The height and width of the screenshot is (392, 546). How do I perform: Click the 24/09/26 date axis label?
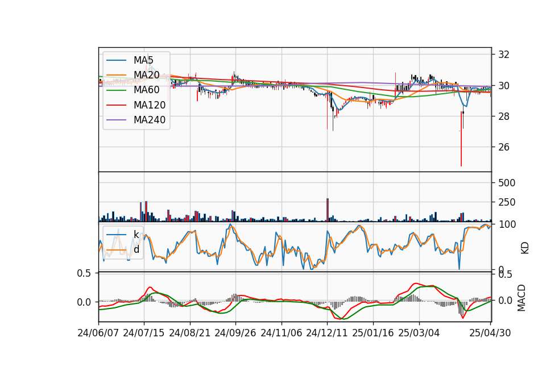235,333
